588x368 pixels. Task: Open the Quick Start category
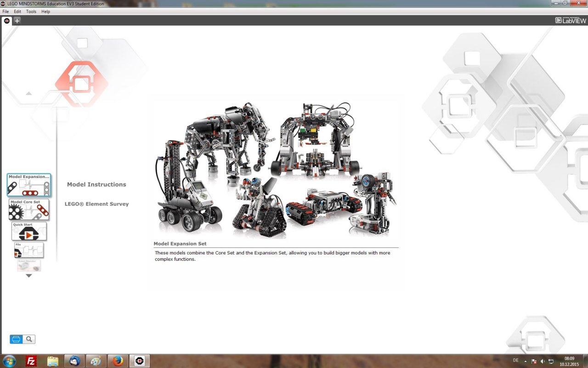point(29,231)
